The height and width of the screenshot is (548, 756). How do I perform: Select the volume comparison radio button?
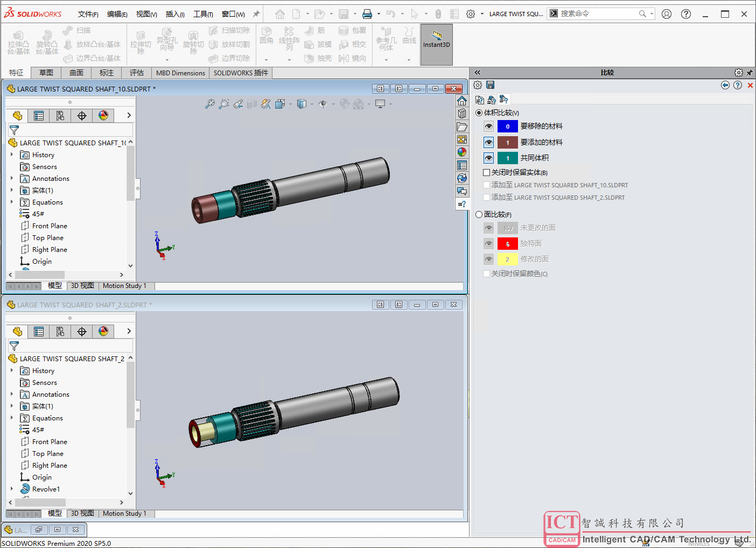[479, 113]
